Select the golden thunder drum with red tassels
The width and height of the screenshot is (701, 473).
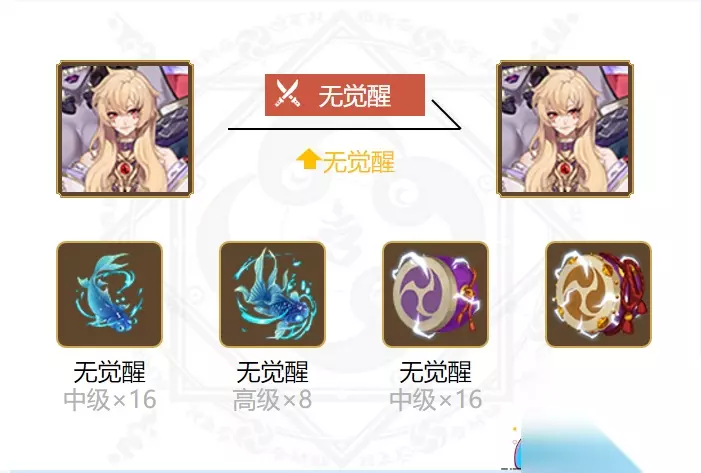pos(599,294)
